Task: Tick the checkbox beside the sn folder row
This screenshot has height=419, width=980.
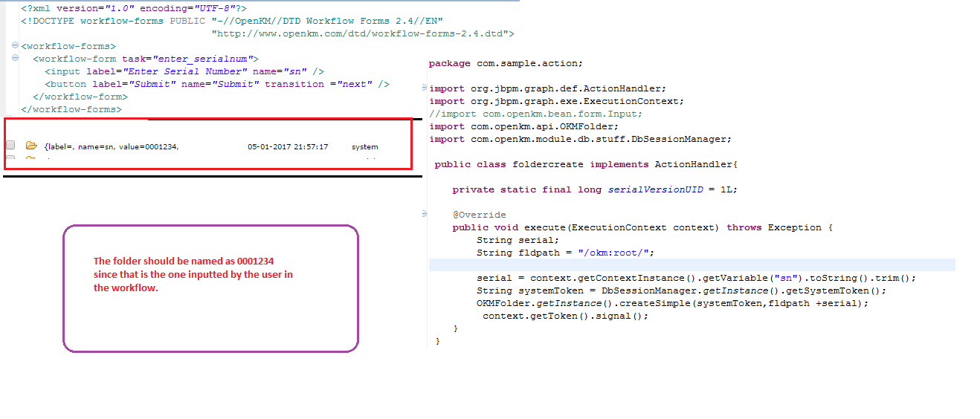Action: click(10, 146)
